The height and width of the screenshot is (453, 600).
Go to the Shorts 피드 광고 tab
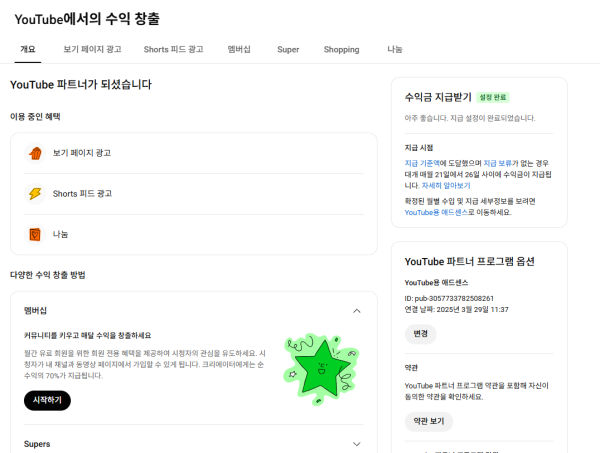[x=173, y=49]
